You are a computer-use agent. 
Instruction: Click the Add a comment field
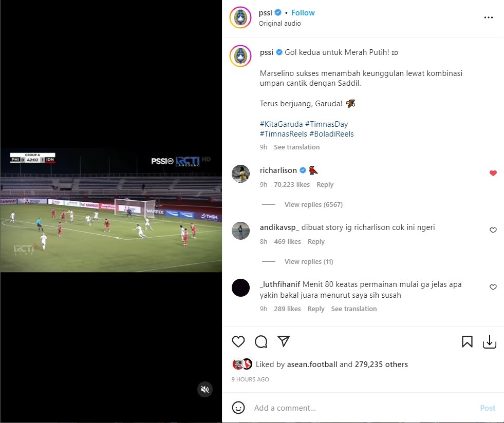363,408
